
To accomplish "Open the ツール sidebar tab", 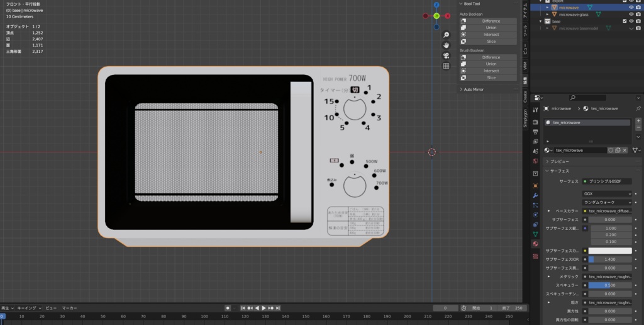I will click(x=525, y=30).
